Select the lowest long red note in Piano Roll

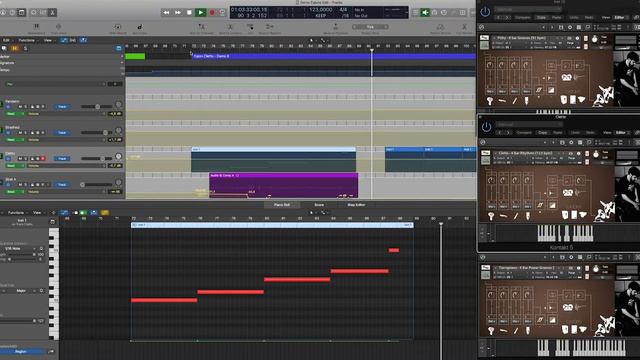tap(164, 300)
